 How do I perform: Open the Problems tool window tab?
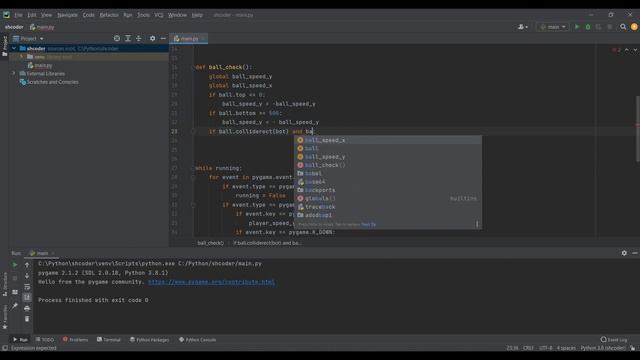pyautogui.click(x=76, y=340)
